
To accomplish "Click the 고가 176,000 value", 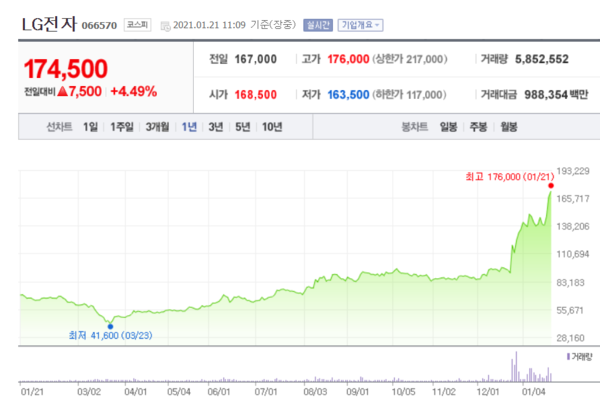I will pos(348,59).
